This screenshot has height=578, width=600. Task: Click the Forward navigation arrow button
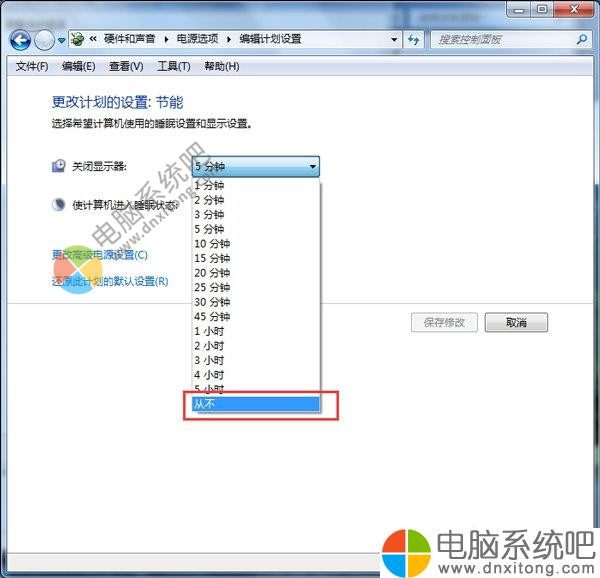coord(45,40)
